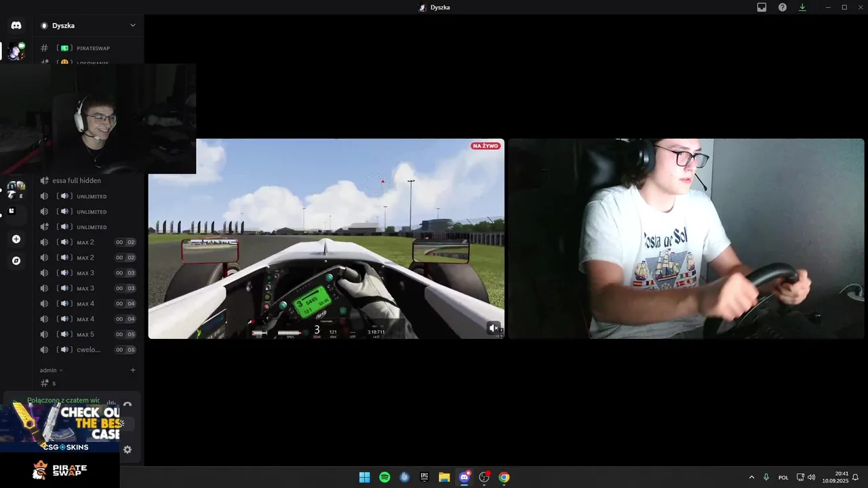
Task: Click the Add a Server plus icon
Action: pyautogui.click(x=16, y=239)
